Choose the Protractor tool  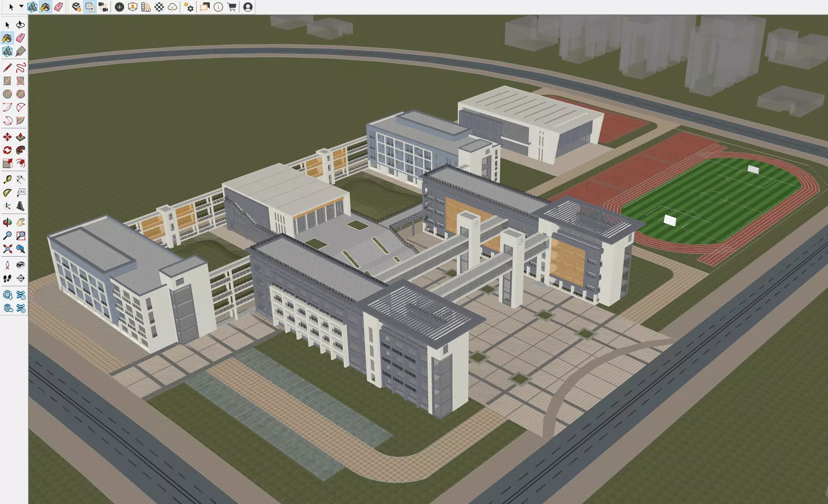7,193
